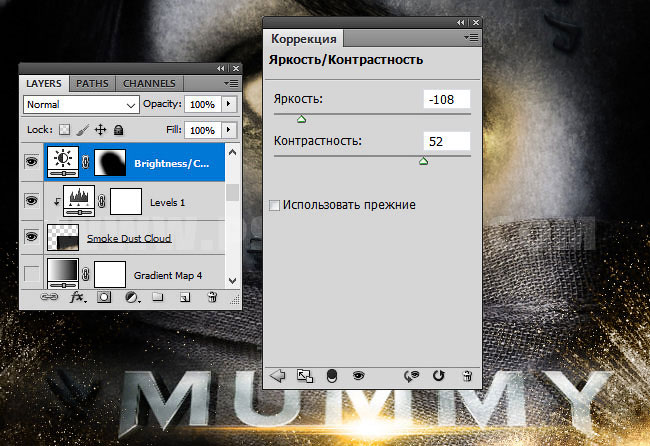Image resolution: width=650 pixels, height=446 pixels.
Task: Open Opacity slider arrow
Action: coord(229,104)
